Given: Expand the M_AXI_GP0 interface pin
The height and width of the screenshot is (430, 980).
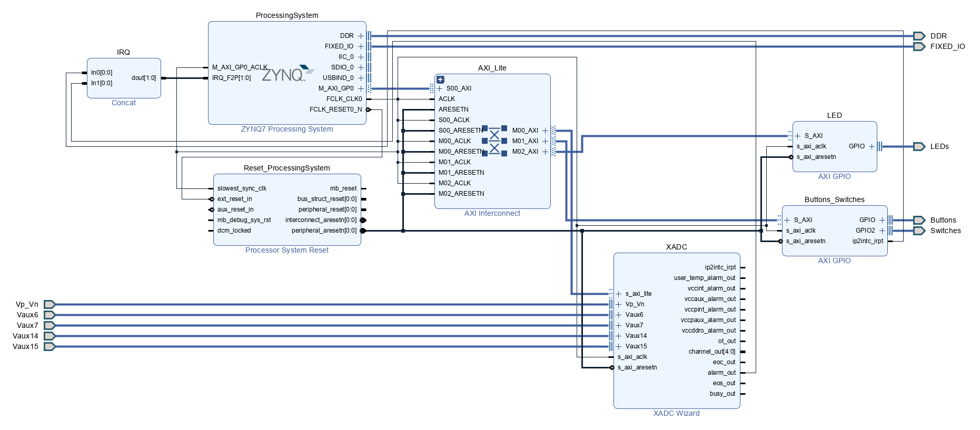Looking at the screenshot, I should coord(361,88).
